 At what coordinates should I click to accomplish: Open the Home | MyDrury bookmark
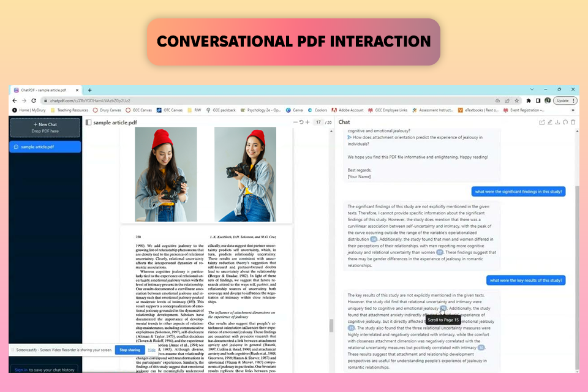[x=29, y=110]
